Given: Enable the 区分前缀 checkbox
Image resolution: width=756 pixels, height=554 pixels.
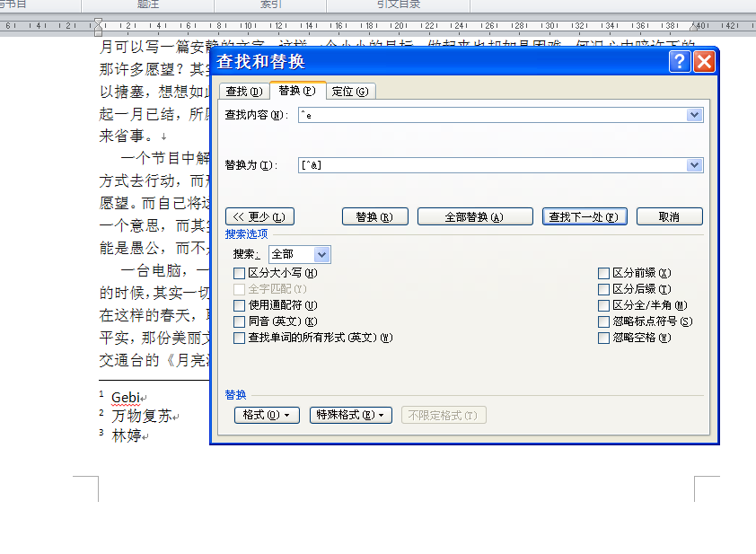Looking at the screenshot, I should 603,273.
